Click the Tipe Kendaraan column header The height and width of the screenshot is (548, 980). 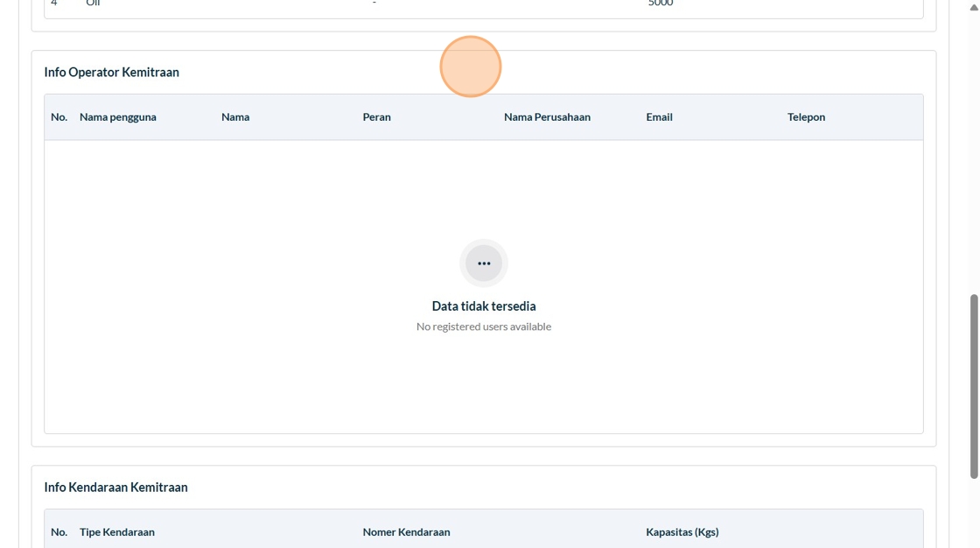117,531
